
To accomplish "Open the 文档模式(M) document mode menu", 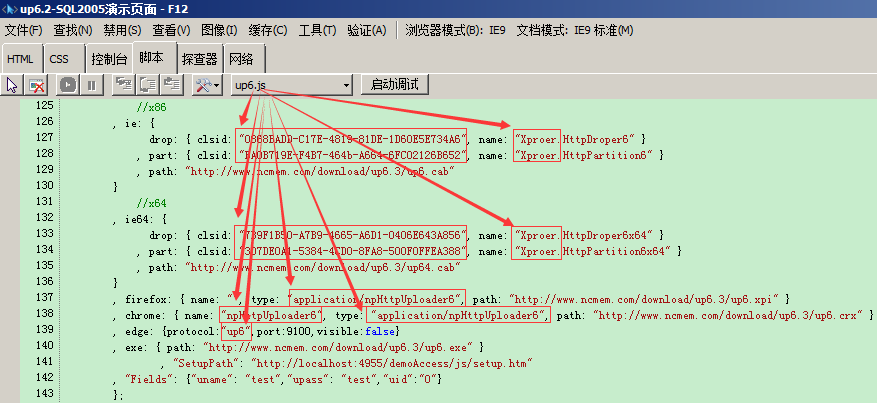I will point(575,30).
